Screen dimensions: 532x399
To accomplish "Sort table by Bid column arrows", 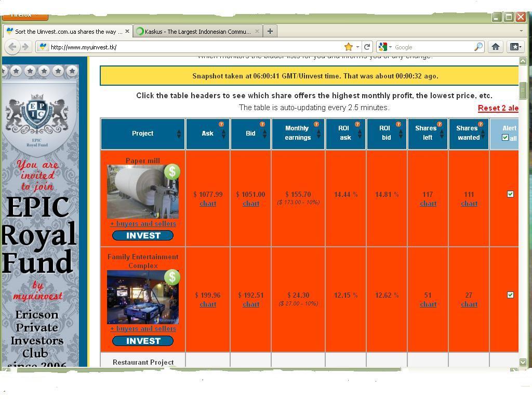I will 264,134.
